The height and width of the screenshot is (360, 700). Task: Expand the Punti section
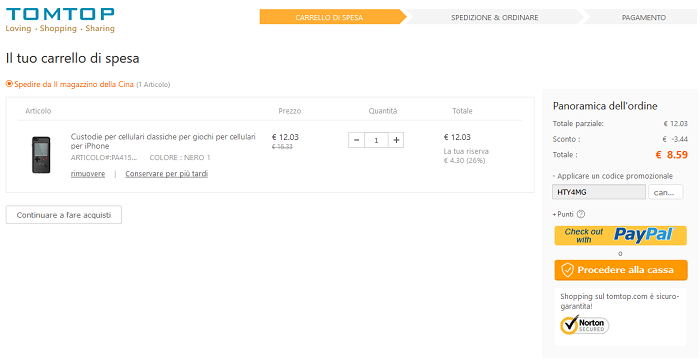[x=563, y=214]
